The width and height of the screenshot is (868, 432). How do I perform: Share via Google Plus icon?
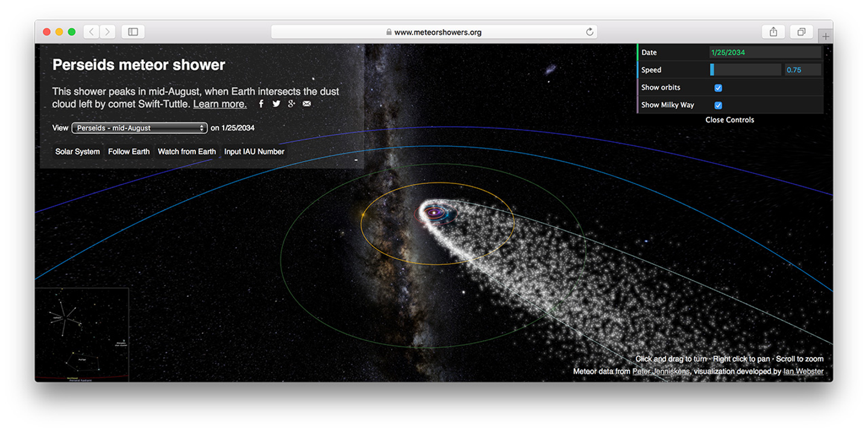point(291,104)
